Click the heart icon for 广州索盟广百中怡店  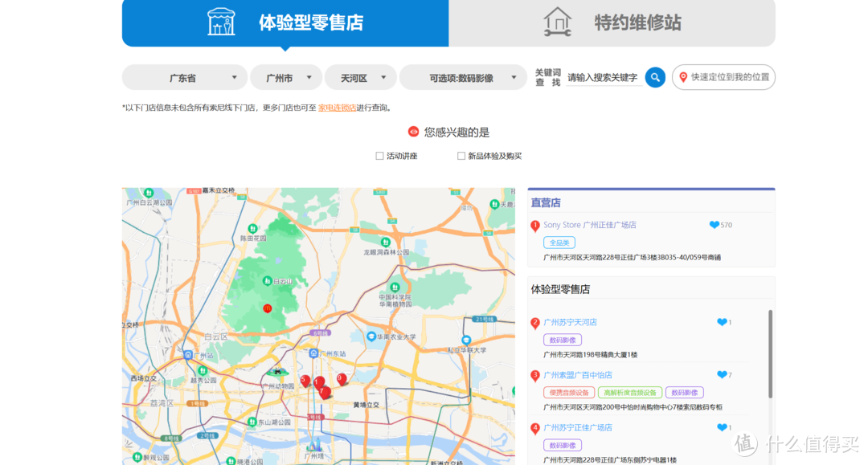tap(722, 375)
